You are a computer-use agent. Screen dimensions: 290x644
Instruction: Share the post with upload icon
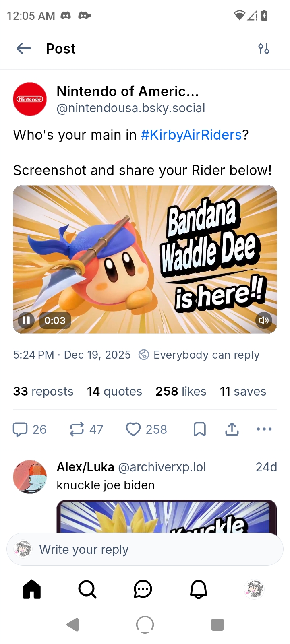[232, 429]
